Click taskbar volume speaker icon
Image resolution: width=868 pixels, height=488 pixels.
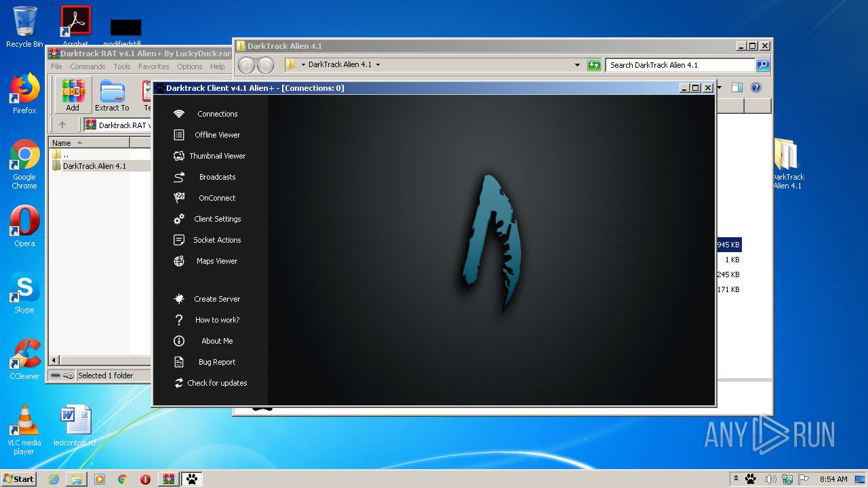[770, 479]
